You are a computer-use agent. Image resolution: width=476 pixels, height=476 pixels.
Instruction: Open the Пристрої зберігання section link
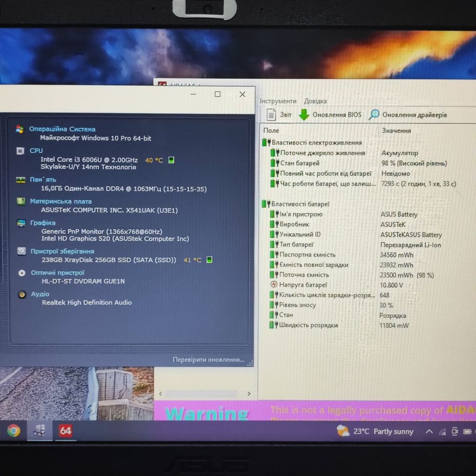coord(62,251)
